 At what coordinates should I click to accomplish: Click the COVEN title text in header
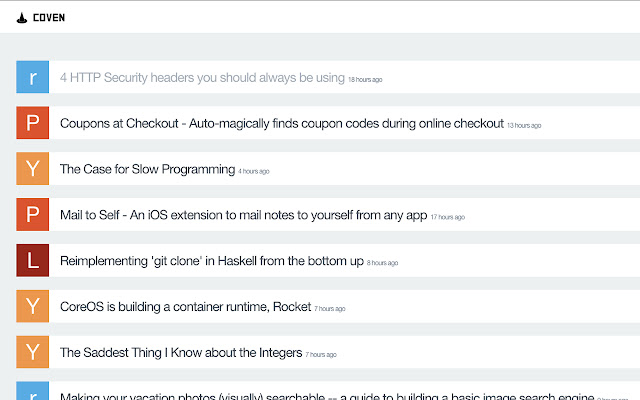[49, 17]
